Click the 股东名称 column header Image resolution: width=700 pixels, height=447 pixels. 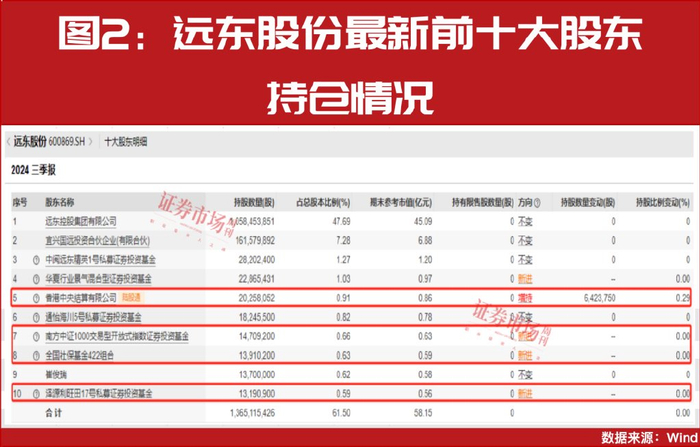(59, 202)
